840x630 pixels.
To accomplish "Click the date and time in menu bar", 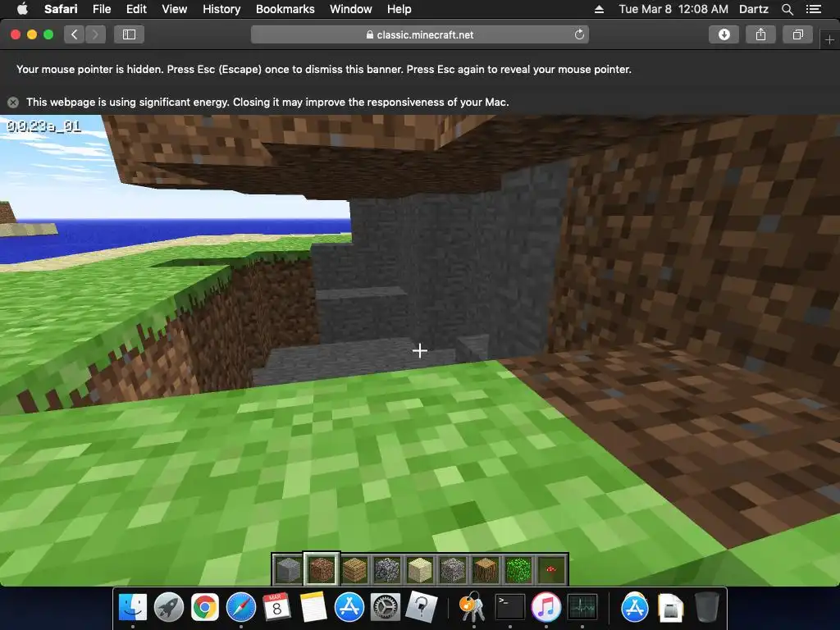I will 673,9.
